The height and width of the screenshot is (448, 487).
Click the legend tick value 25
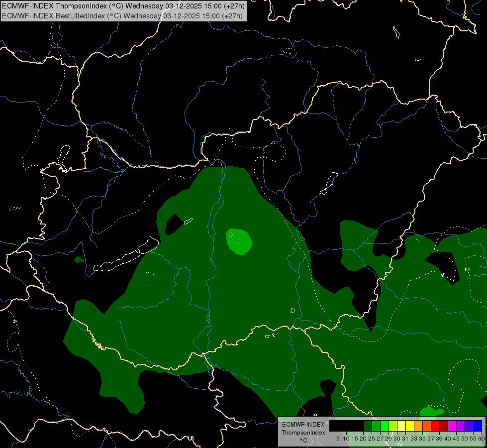(x=372, y=439)
